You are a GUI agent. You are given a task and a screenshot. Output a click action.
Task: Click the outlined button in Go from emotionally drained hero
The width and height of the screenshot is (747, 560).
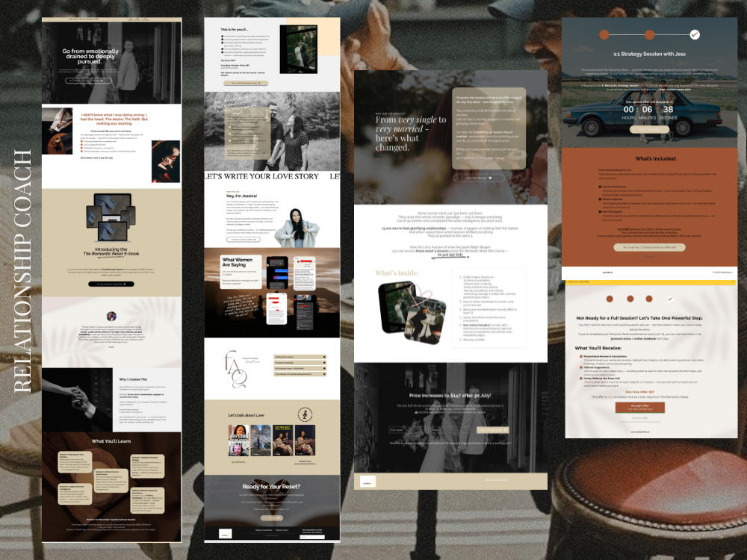click(x=88, y=81)
